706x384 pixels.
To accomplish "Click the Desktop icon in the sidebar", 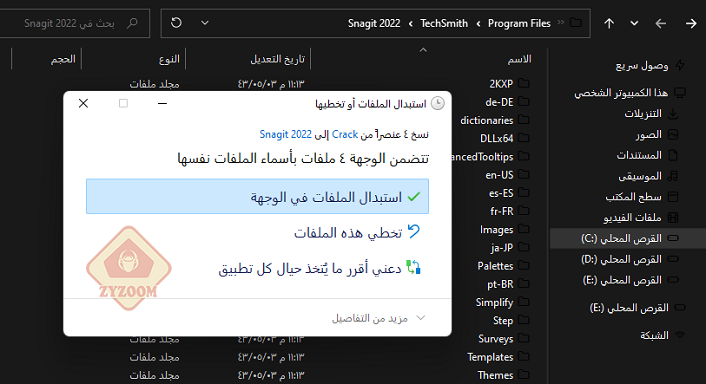I will tap(673, 197).
